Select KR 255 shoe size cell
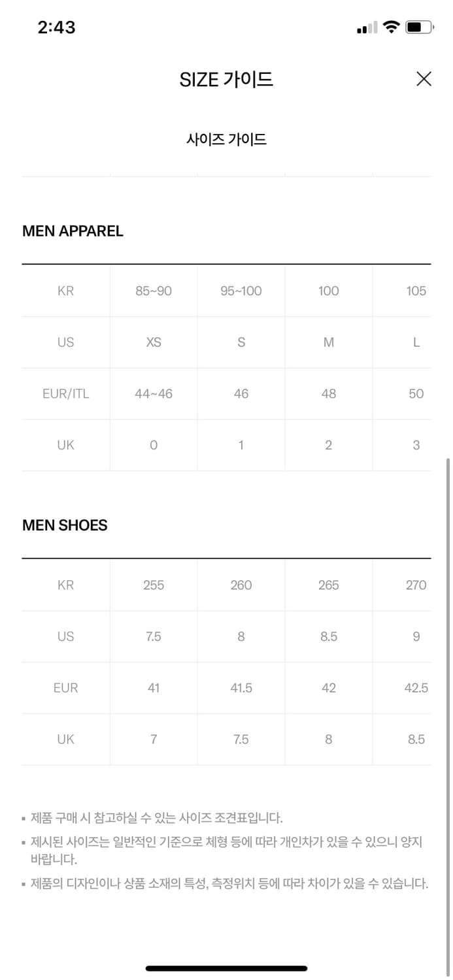Image resolution: width=453 pixels, height=980 pixels. coord(154,585)
